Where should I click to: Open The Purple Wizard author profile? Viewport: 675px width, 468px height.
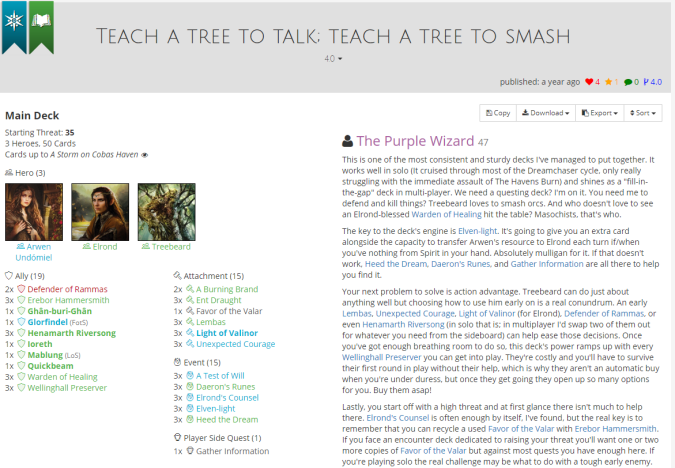[x=415, y=141]
